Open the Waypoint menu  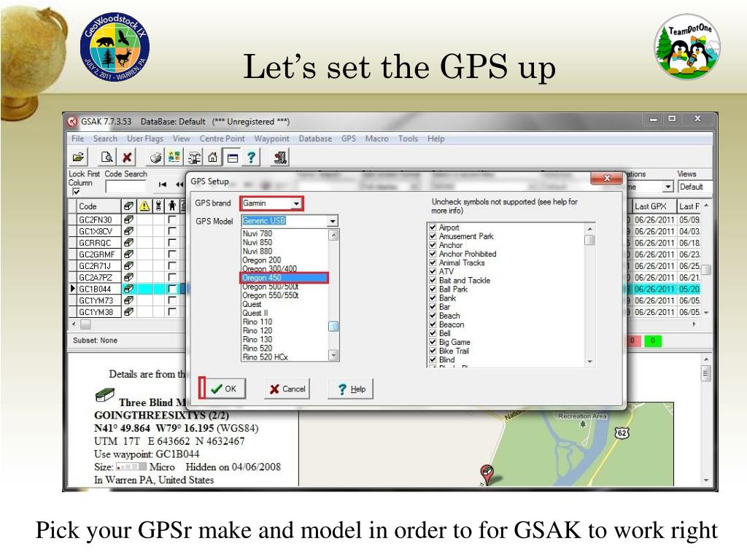click(271, 139)
